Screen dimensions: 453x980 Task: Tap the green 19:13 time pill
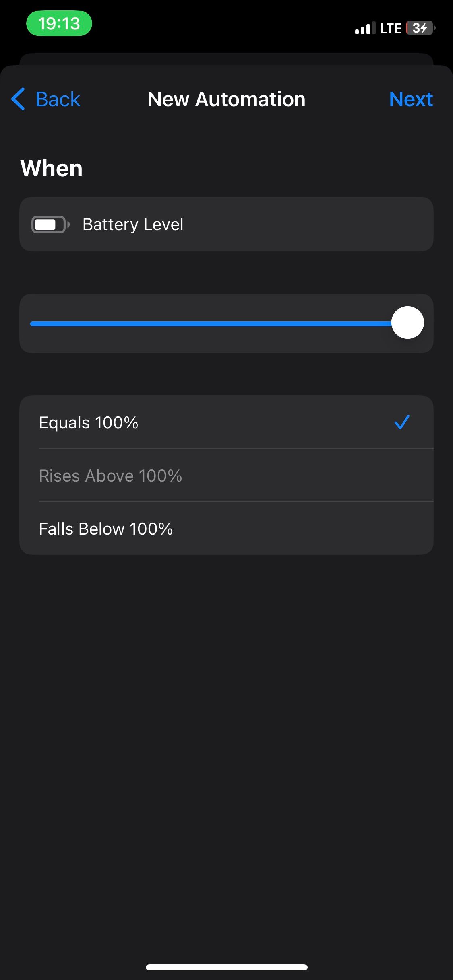[59, 23]
